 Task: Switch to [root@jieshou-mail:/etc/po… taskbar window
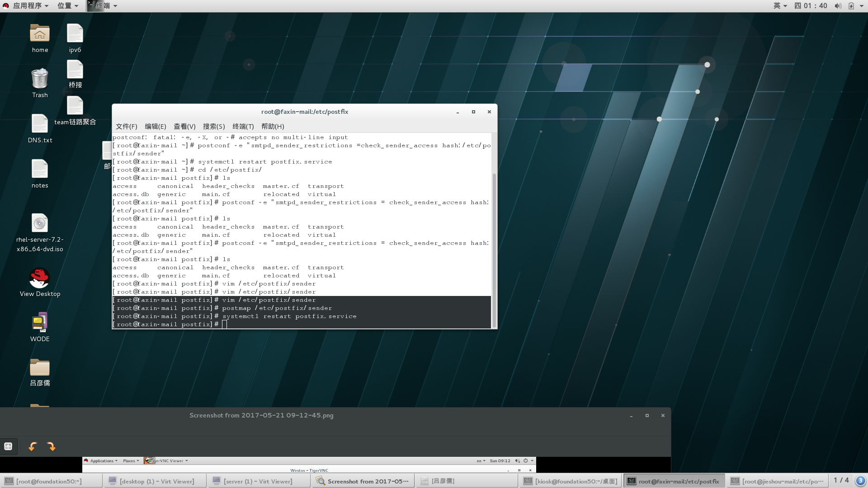pos(778,481)
